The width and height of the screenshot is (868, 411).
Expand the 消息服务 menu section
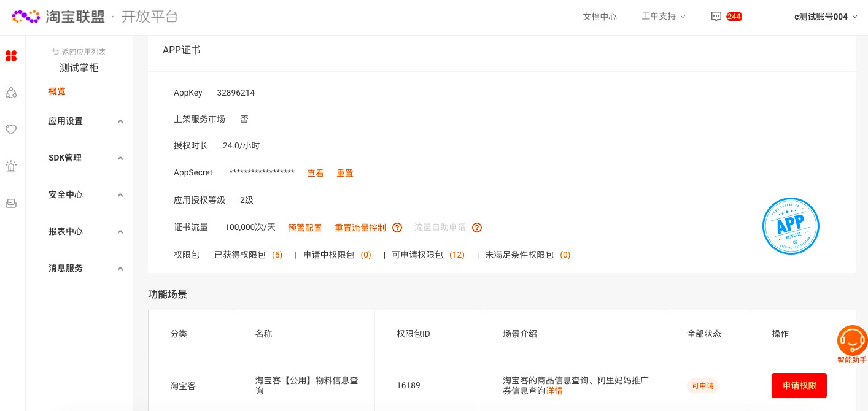pyautogui.click(x=86, y=269)
